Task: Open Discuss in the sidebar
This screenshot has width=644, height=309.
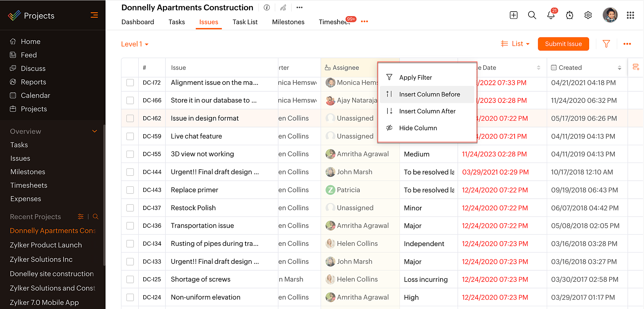Action: (33, 68)
